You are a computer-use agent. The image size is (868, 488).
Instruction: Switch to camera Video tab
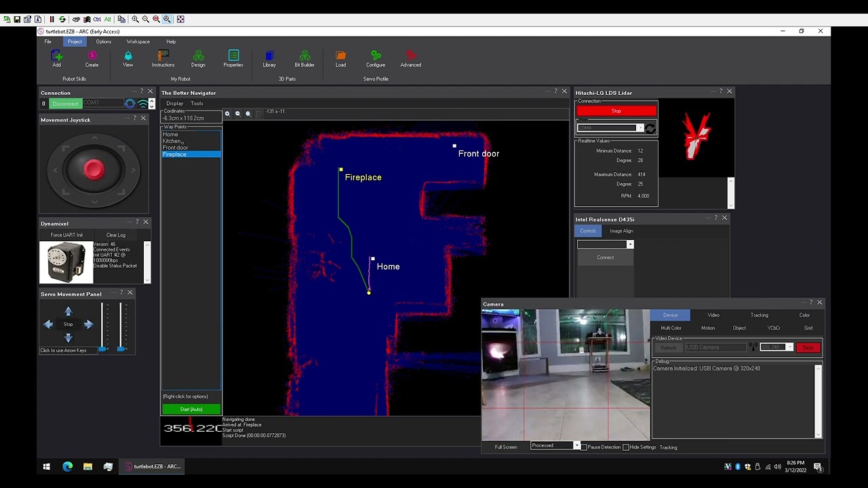[713, 315]
